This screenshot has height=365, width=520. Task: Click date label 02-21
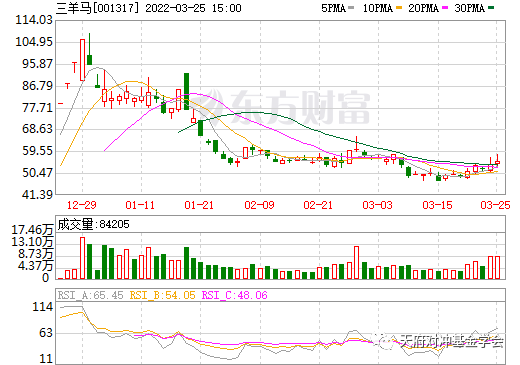[x=318, y=205]
